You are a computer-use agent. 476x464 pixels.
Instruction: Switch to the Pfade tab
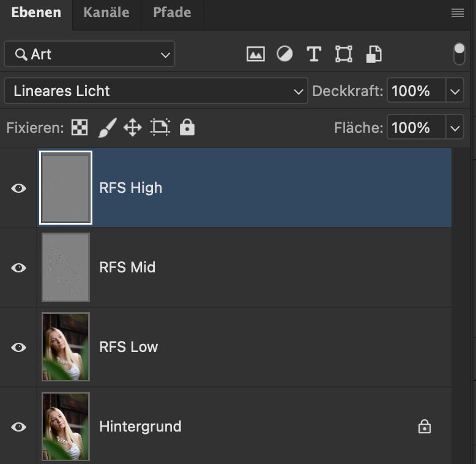point(172,13)
